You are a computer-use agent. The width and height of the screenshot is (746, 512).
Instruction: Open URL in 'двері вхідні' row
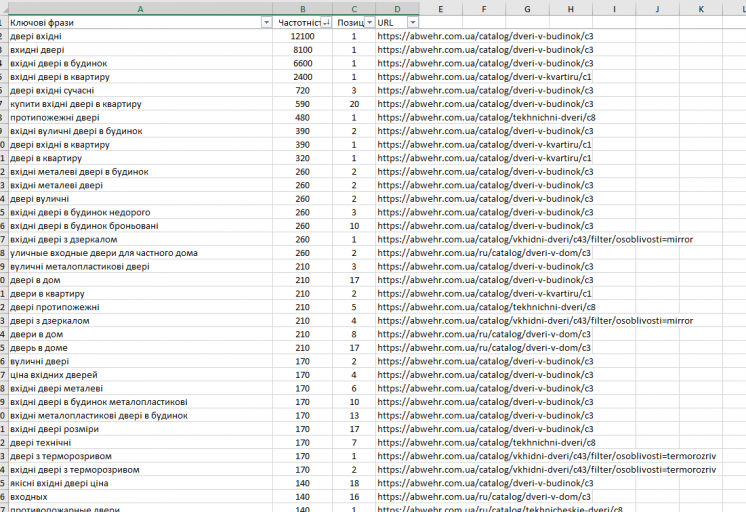point(485,36)
